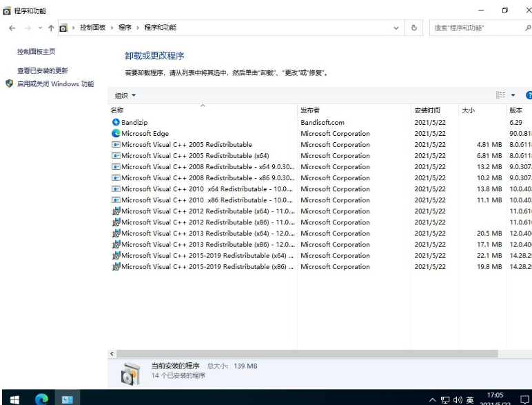Sort by the 版本 column header

(x=519, y=110)
